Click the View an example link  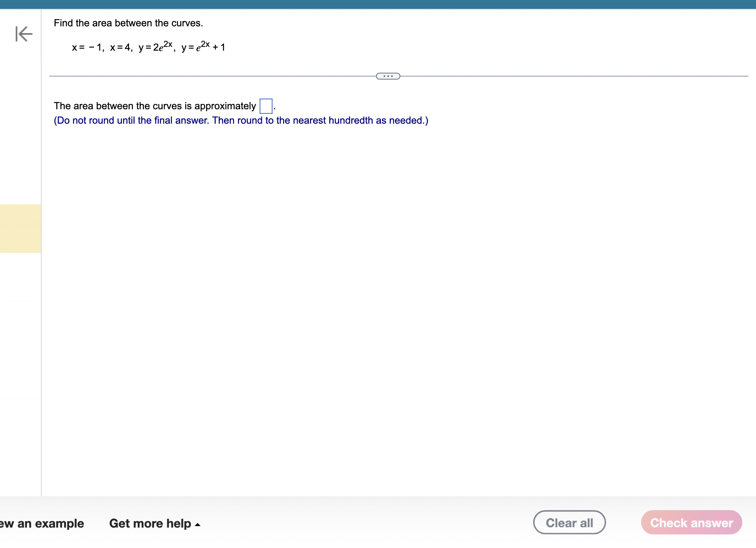[42, 523]
